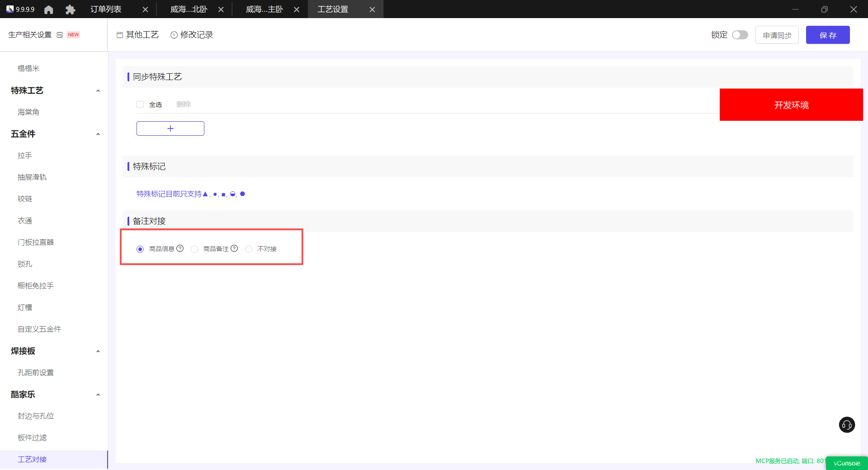868x470 pixels.
Task: Open 橱柜免拉手 in the sidebar
Action: [36, 286]
